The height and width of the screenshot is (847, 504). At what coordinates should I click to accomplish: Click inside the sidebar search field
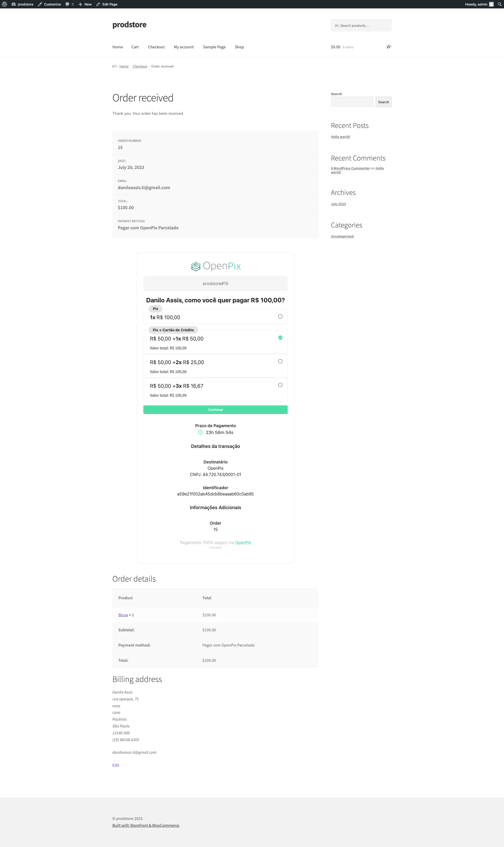(x=352, y=102)
